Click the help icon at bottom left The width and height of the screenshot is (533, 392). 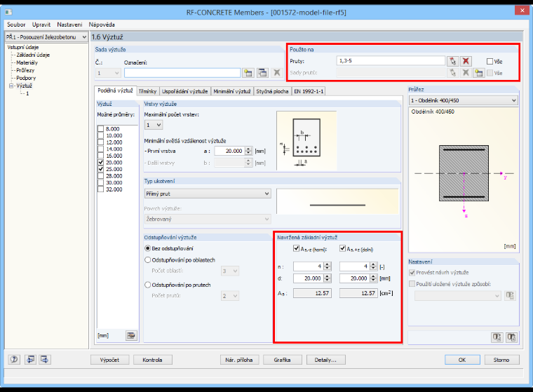pyautogui.click(x=14, y=359)
